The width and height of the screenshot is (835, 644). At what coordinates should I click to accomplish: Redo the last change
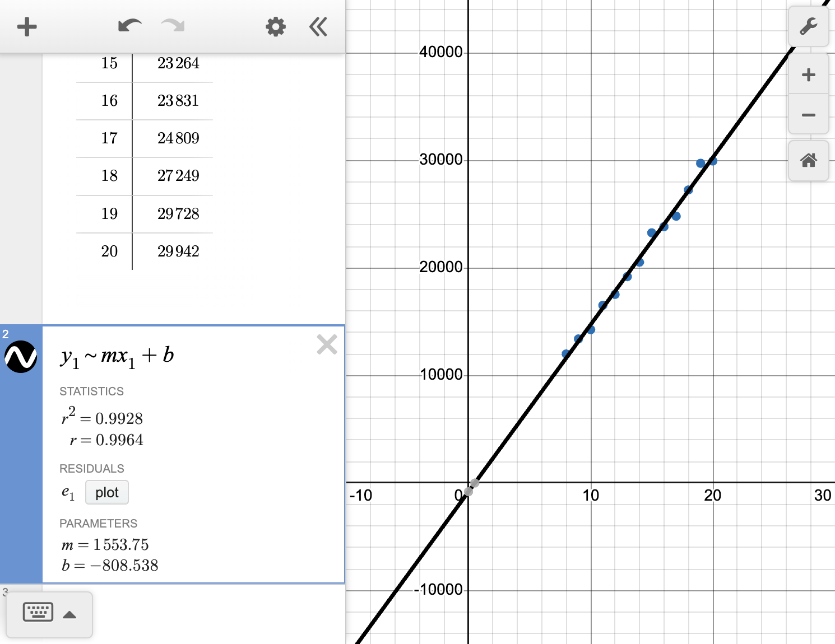pos(172,26)
